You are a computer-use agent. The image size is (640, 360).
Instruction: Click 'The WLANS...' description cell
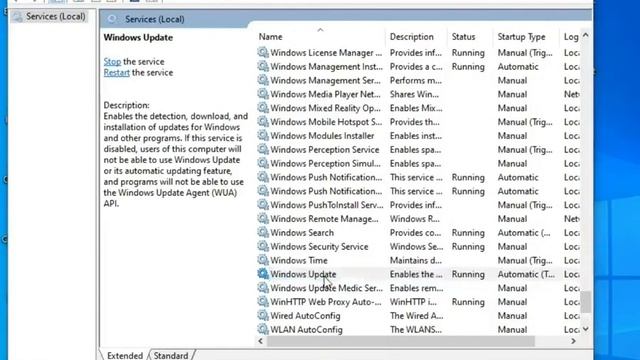[416, 329]
